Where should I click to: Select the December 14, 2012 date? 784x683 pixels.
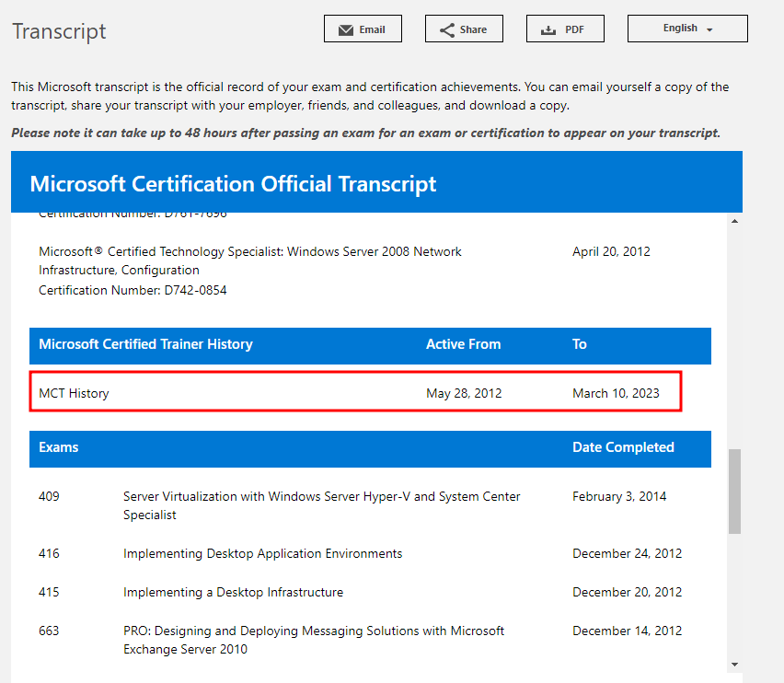[627, 631]
